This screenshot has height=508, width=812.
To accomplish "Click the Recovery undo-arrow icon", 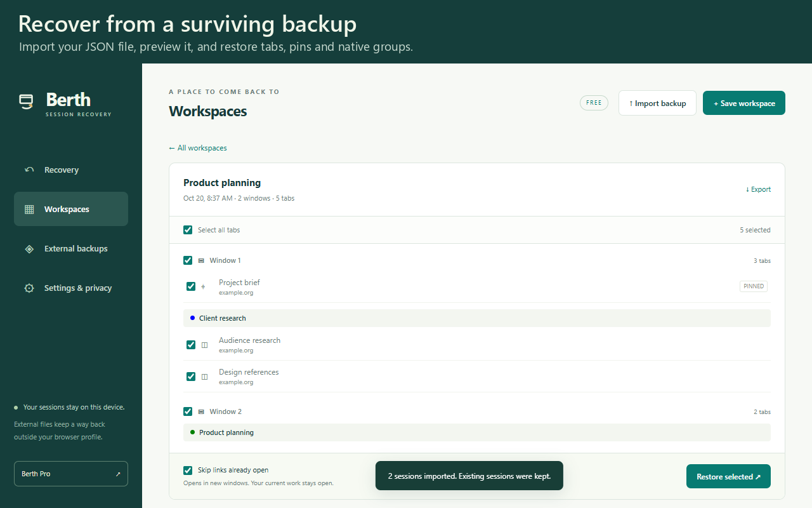I will pos(29,170).
